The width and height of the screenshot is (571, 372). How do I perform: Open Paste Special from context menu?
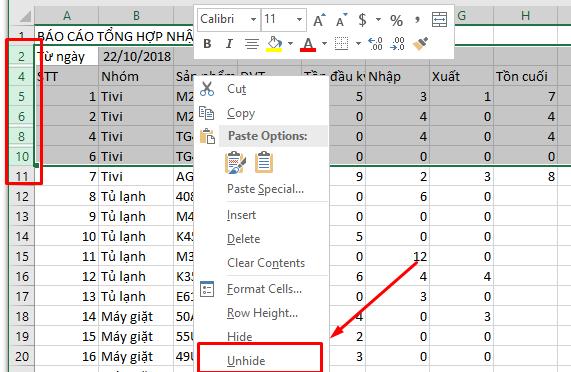pos(265,189)
